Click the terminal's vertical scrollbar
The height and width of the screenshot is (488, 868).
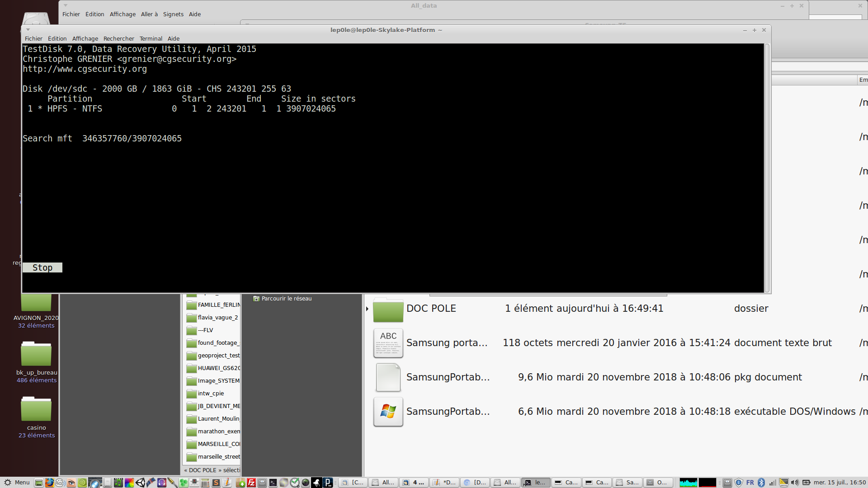pos(767,167)
